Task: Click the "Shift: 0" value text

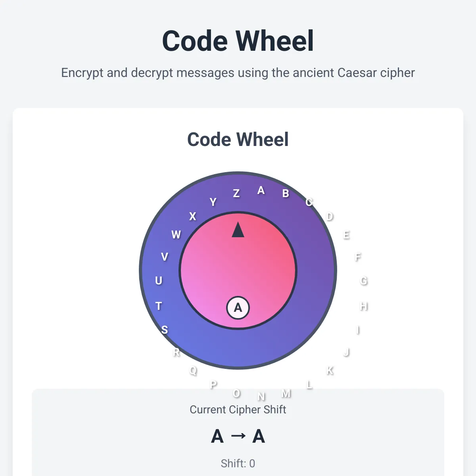Action: [238, 463]
